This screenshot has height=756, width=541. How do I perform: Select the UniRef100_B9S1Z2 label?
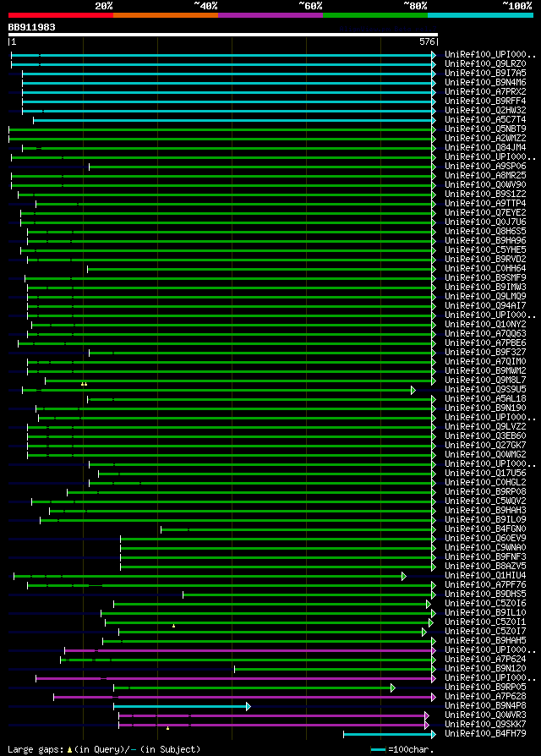click(x=485, y=194)
